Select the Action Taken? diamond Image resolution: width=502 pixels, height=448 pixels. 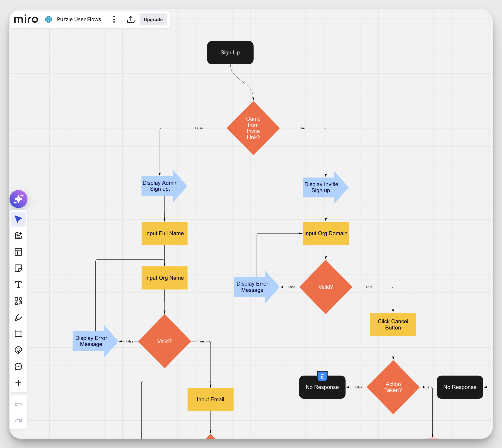pyautogui.click(x=393, y=387)
